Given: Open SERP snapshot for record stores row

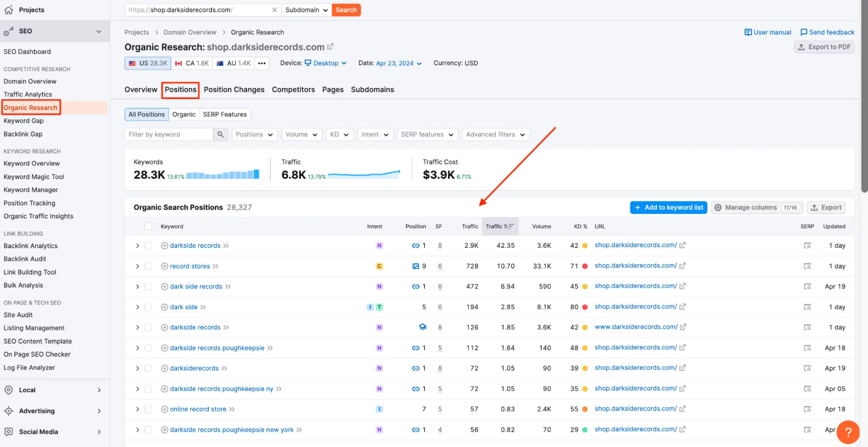Looking at the screenshot, I should (x=807, y=266).
